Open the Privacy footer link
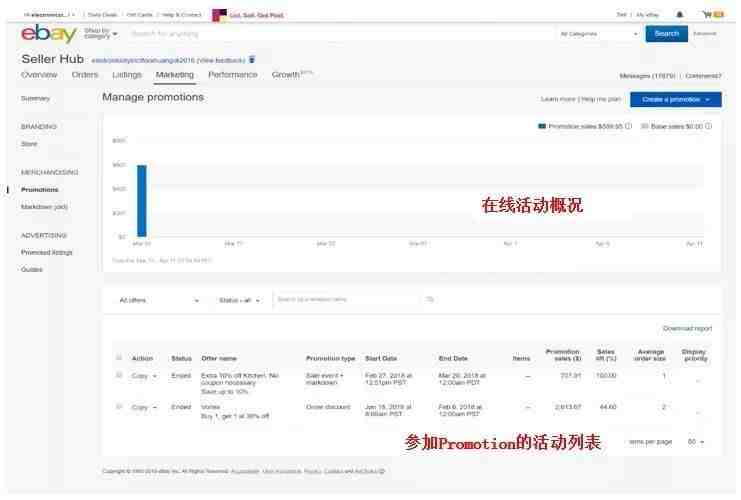Screen dimensions: 741x500 pos(312,471)
